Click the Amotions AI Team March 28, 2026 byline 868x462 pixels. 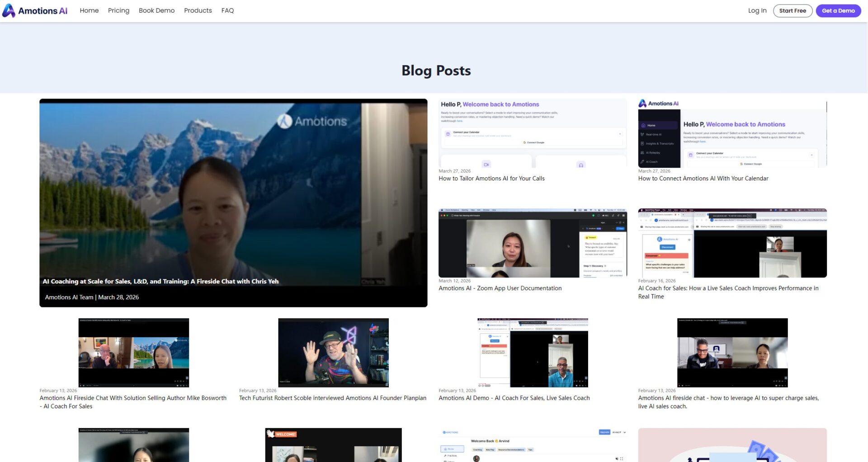(x=92, y=297)
